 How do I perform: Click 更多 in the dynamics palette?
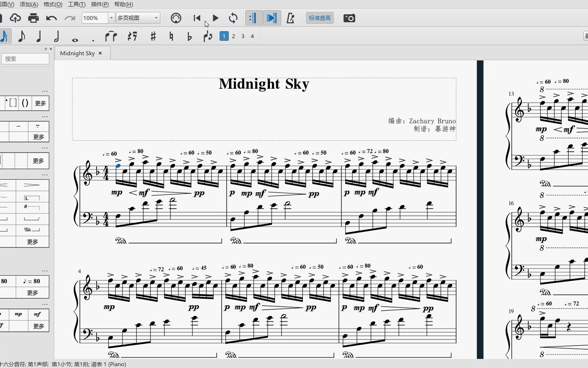click(39, 326)
